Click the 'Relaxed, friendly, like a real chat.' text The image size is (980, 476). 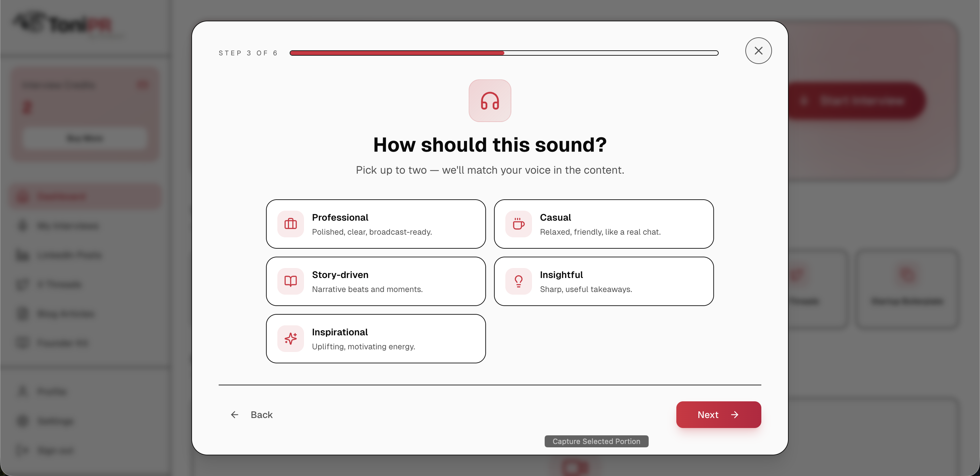tap(600, 232)
